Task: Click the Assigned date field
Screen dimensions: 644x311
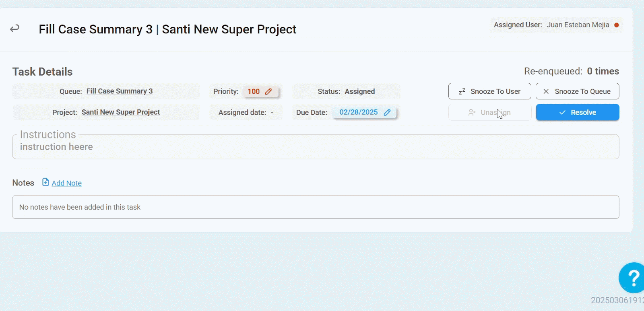Action: click(246, 112)
